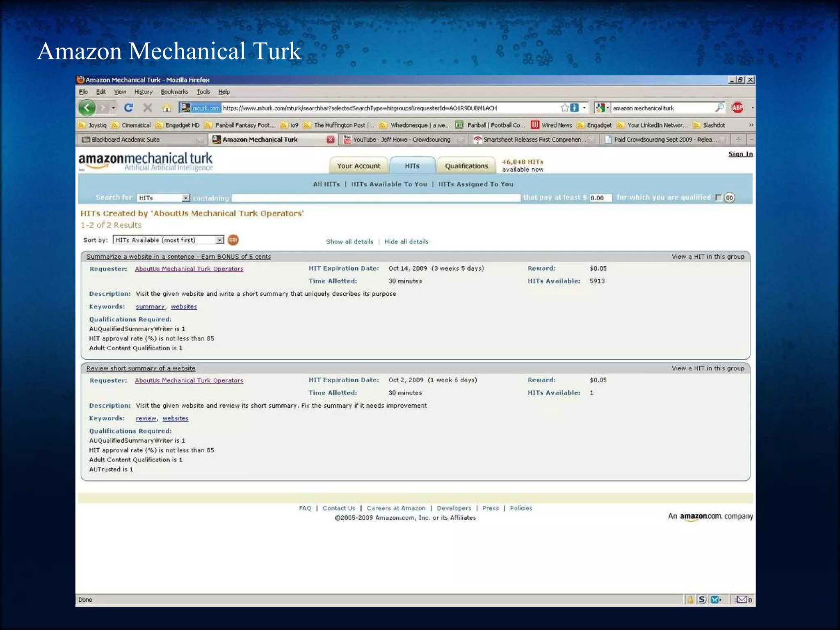Click the mail envelope status bar icon
This screenshot has height=630, width=840.
[x=741, y=600]
